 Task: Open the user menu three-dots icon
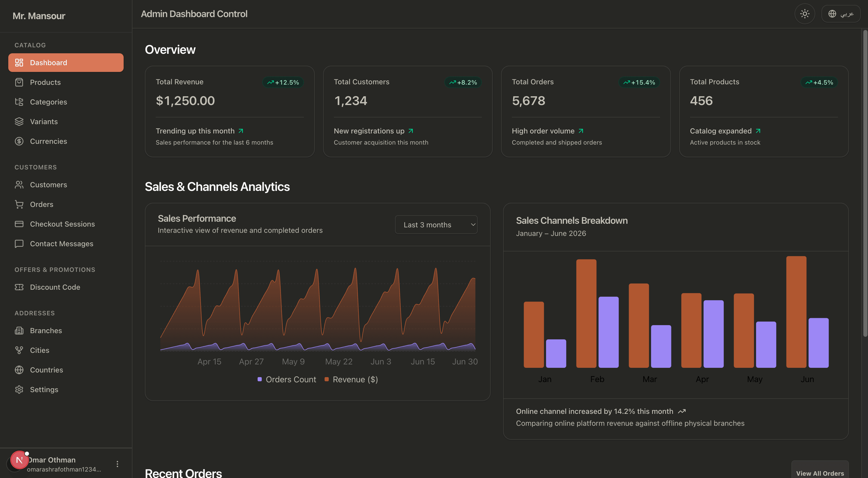coord(117,464)
